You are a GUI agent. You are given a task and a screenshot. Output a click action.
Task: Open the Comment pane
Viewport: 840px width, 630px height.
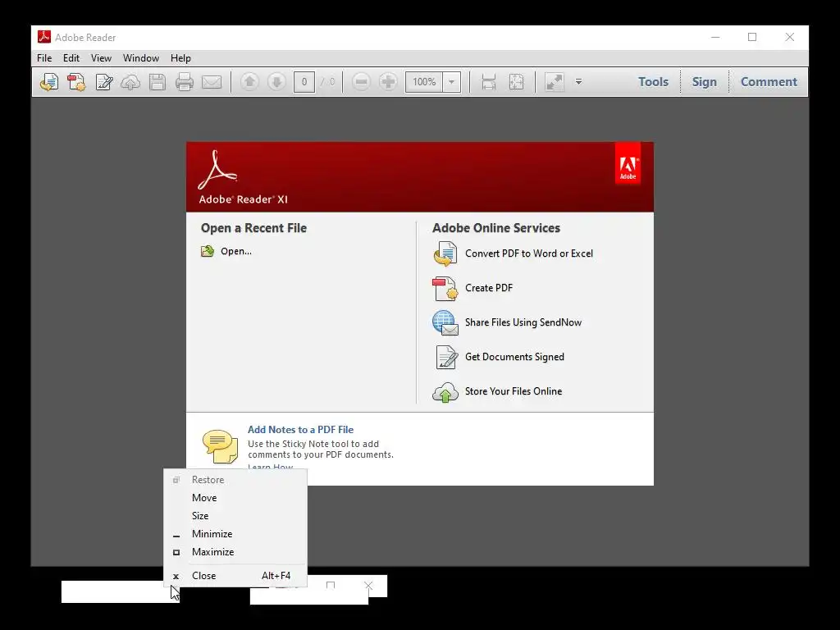[769, 82]
